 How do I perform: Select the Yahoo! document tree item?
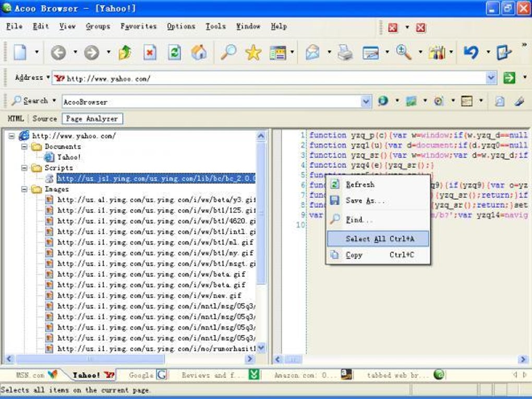point(69,157)
